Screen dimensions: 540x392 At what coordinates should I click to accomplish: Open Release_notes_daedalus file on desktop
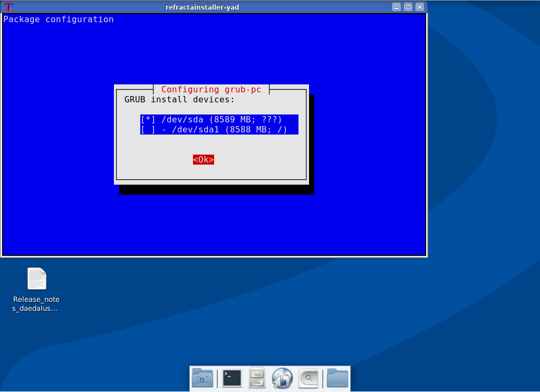(36, 278)
